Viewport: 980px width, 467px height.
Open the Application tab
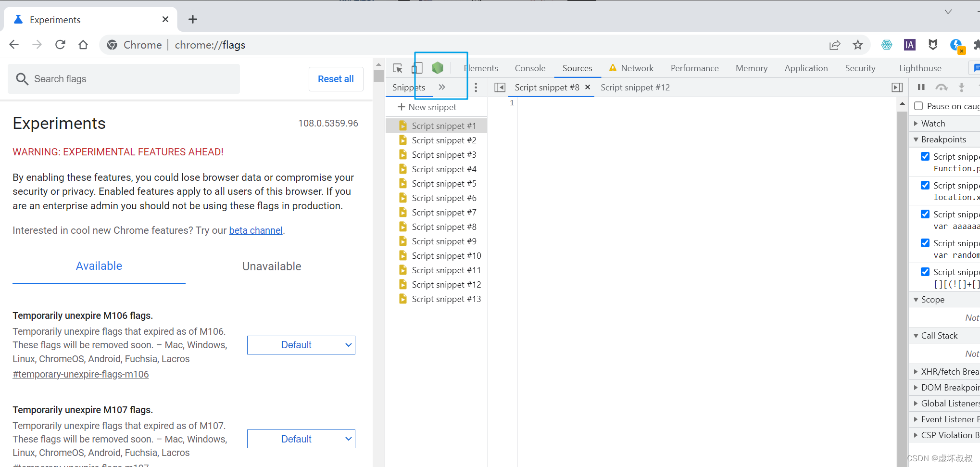(806, 68)
